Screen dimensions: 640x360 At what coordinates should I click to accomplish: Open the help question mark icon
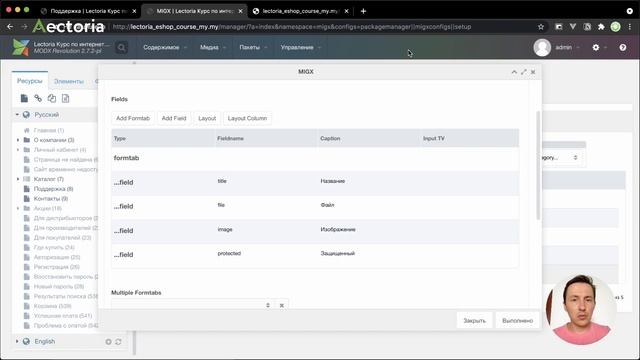(x=622, y=47)
